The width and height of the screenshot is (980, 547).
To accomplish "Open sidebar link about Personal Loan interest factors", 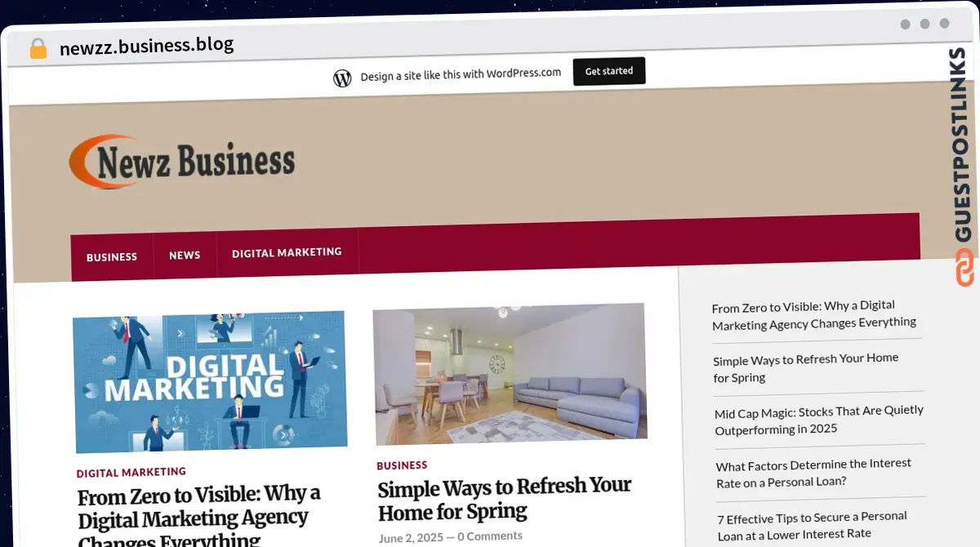I will click(813, 473).
